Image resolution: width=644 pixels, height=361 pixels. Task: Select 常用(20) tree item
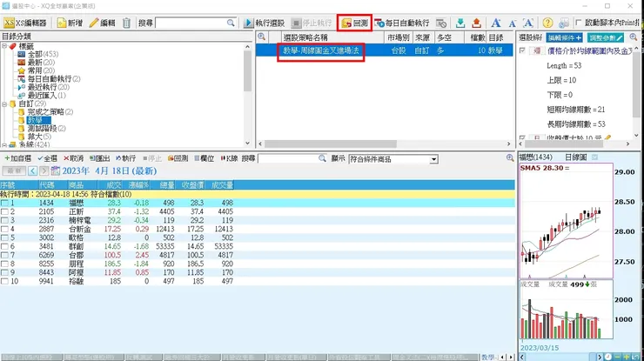41,70
